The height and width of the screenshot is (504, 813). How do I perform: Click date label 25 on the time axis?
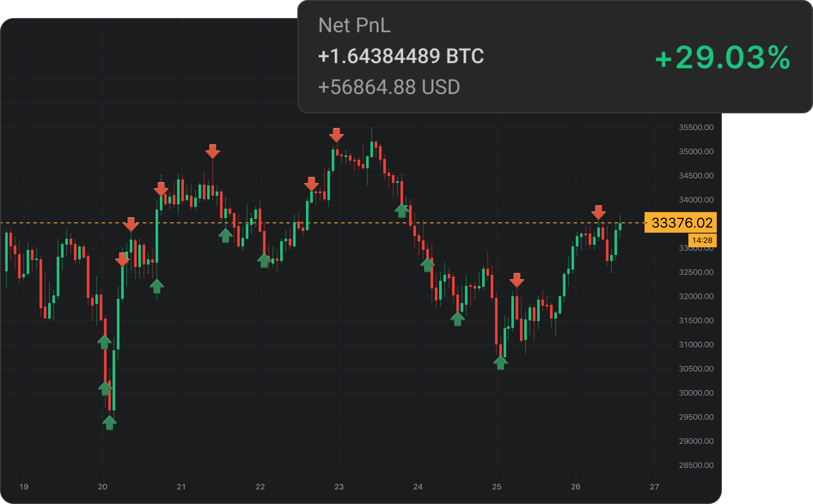tap(497, 487)
